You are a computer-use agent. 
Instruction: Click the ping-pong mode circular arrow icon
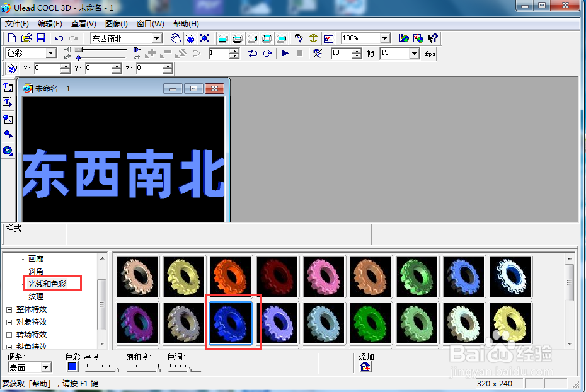(267, 54)
